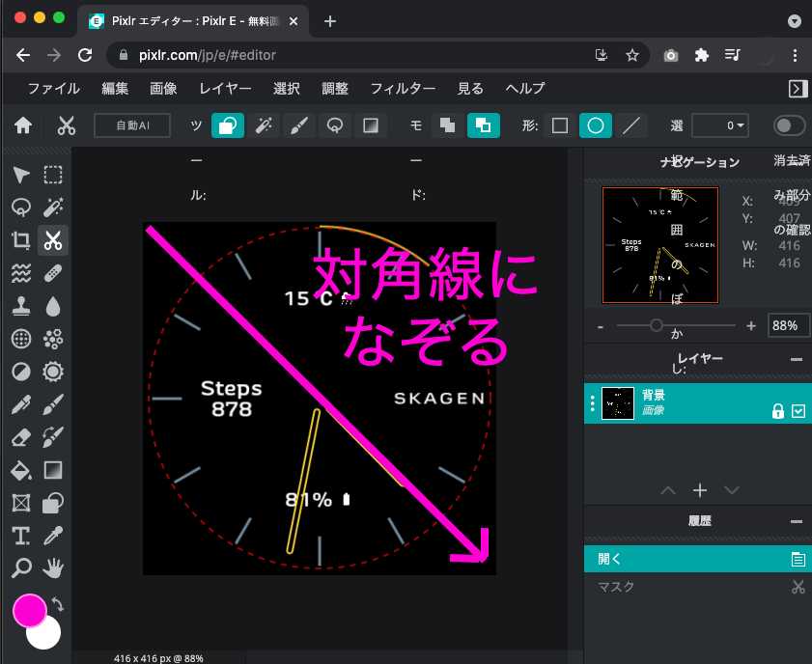
Task: Move layer up with chevron arrow
Action: (x=668, y=490)
